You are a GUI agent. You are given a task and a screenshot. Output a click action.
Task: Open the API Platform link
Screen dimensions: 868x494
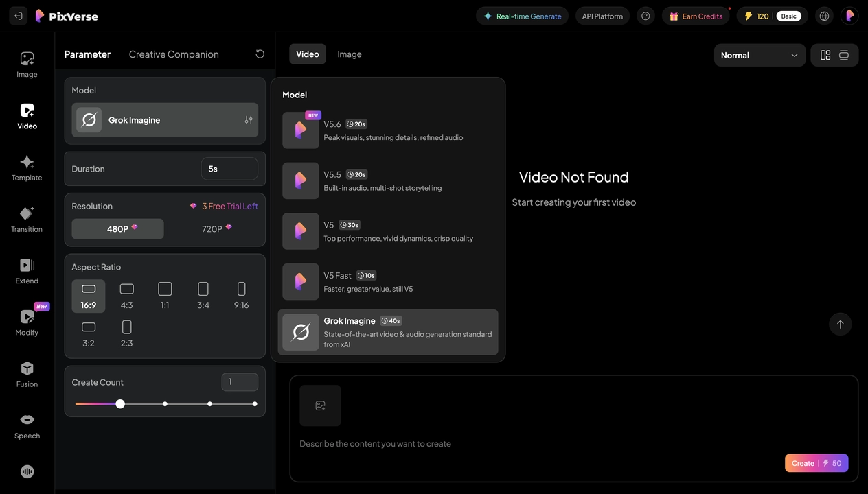click(x=602, y=16)
